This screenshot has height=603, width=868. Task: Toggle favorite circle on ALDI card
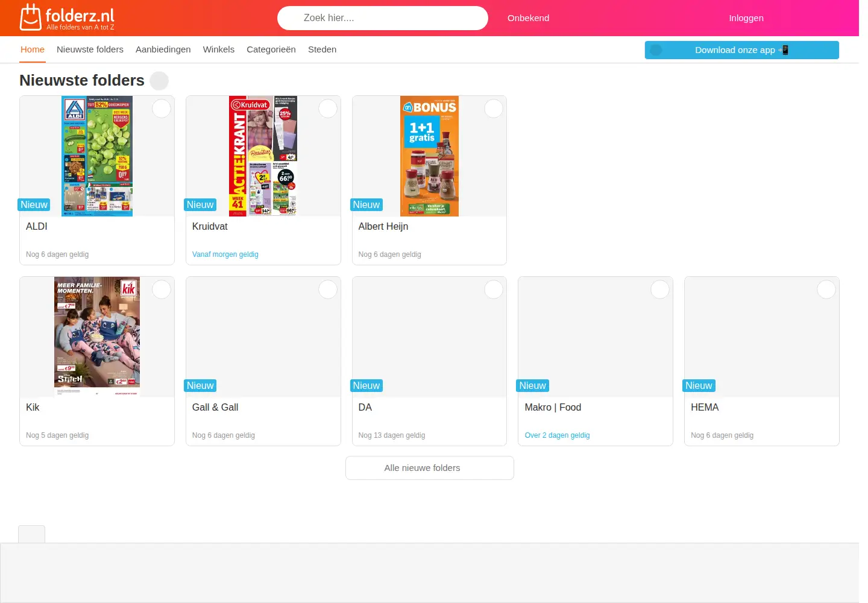click(162, 109)
